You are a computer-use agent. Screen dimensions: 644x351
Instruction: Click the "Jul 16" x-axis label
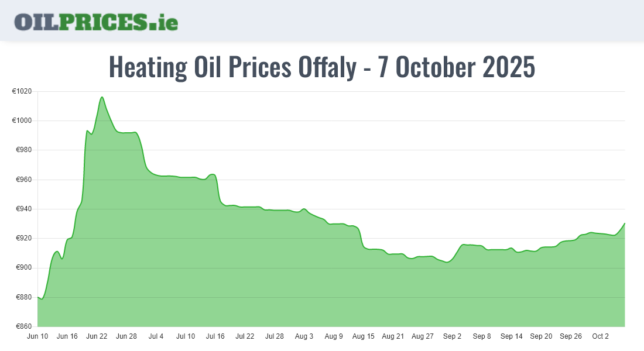[215, 336]
